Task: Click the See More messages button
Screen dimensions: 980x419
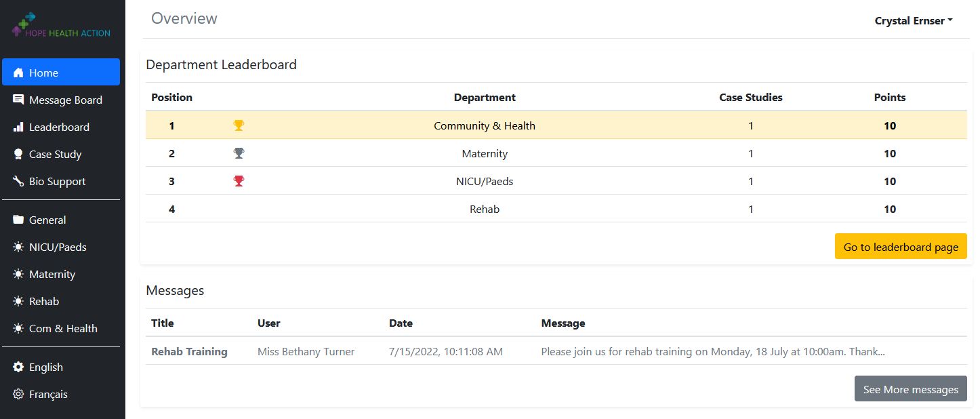Action: (x=910, y=389)
